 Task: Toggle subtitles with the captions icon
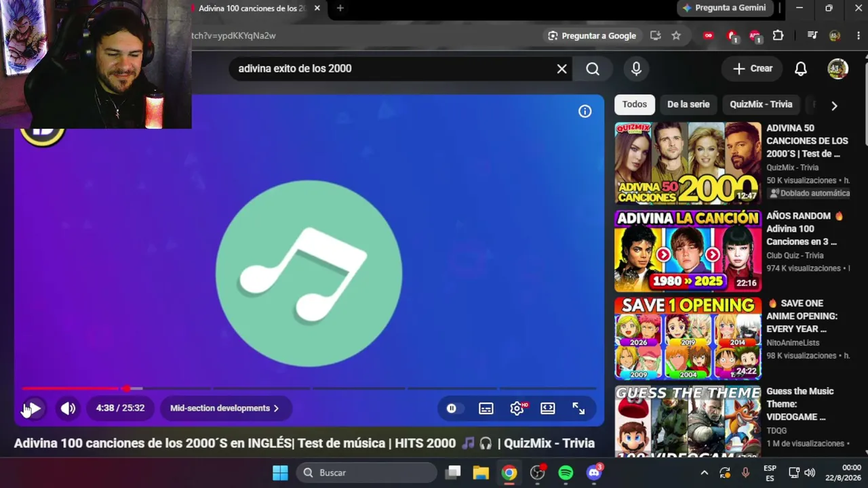coord(486,408)
